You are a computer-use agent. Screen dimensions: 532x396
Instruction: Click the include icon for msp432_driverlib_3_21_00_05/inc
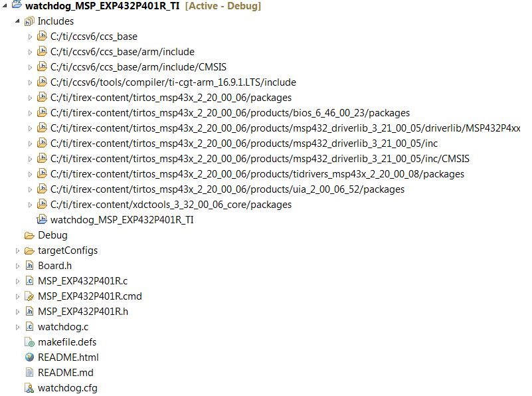(x=42, y=143)
